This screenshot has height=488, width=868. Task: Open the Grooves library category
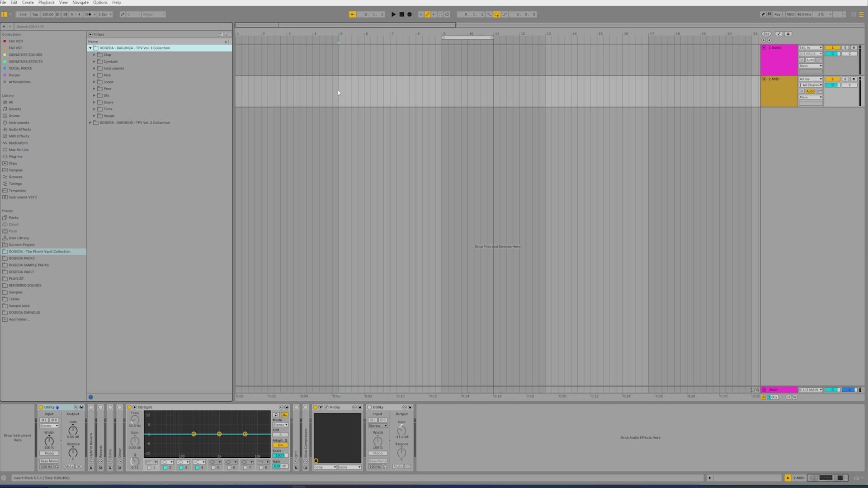click(x=15, y=177)
